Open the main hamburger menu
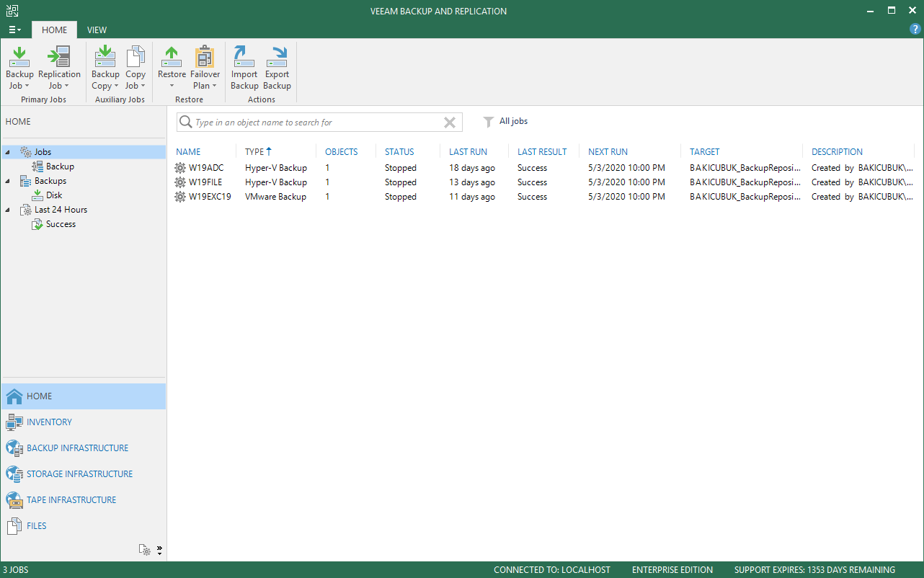924x578 pixels. [x=14, y=30]
